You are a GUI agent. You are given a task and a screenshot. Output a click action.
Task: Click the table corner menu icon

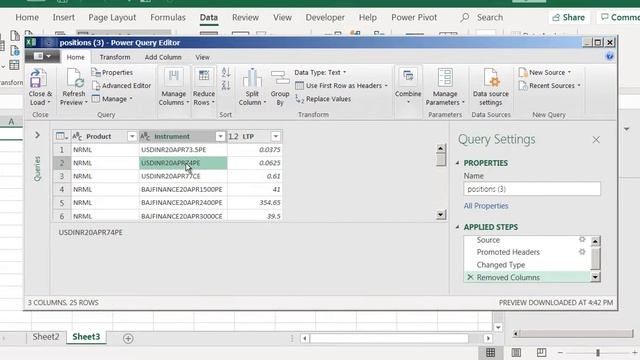[x=62, y=136]
